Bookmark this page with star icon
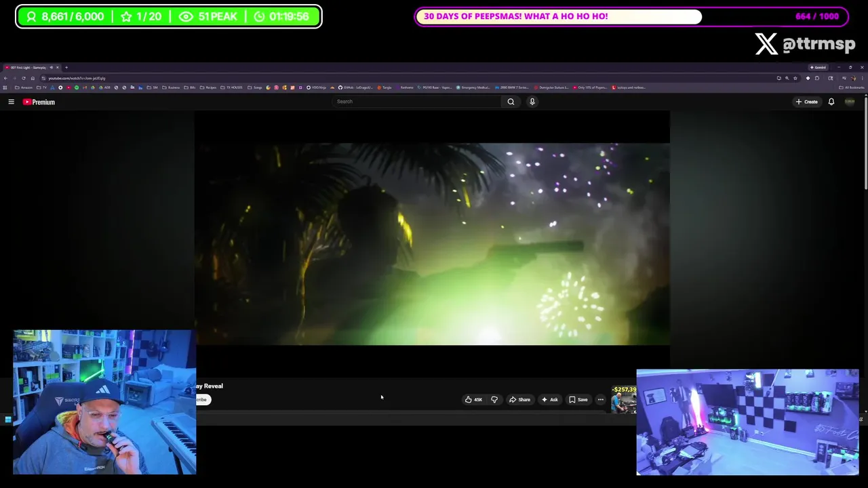 795,78
